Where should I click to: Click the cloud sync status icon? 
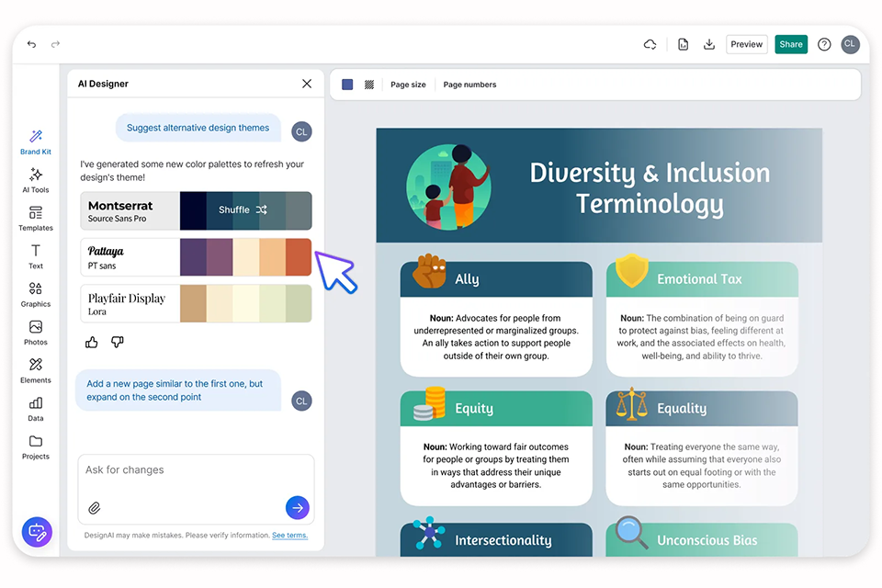pos(650,44)
